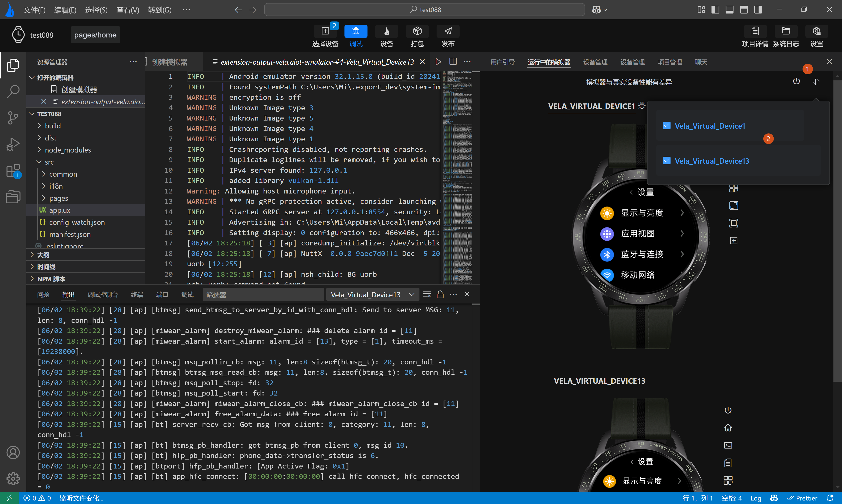Screen dimensions: 842x504
Task: Click the pages/home route button
Action: 95,35
